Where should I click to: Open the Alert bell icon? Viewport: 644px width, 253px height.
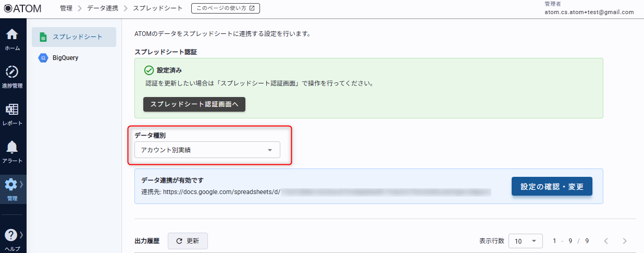tap(12, 148)
